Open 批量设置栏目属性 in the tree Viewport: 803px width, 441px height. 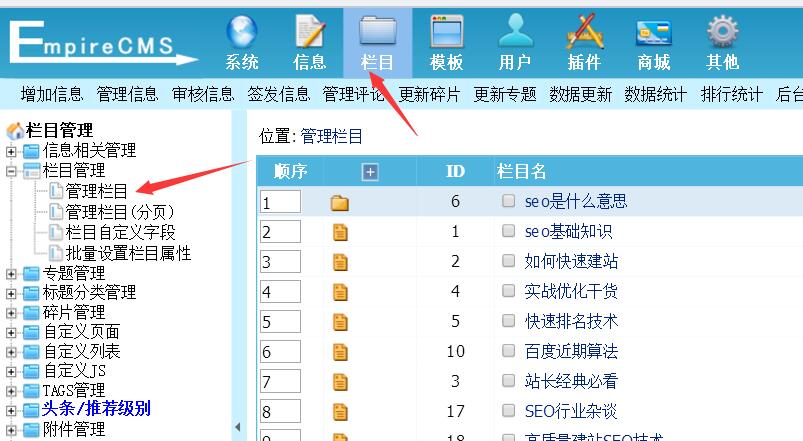pyautogui.click(x=128, y=253)
